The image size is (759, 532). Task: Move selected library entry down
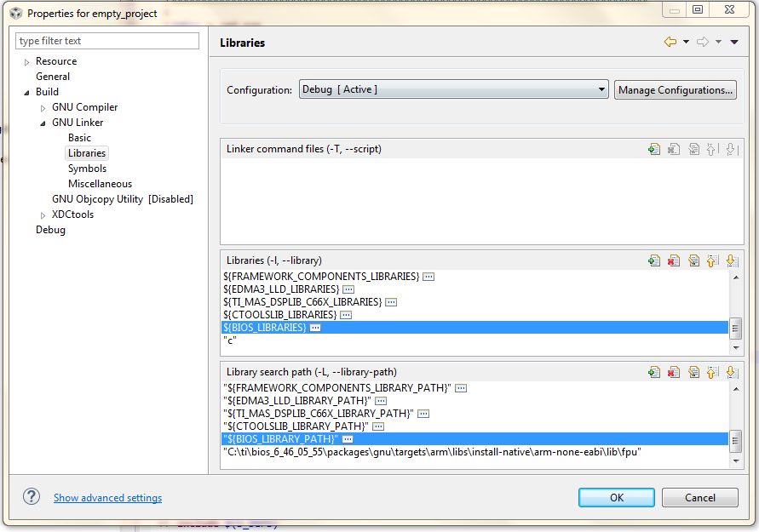[x=733, y=260]
